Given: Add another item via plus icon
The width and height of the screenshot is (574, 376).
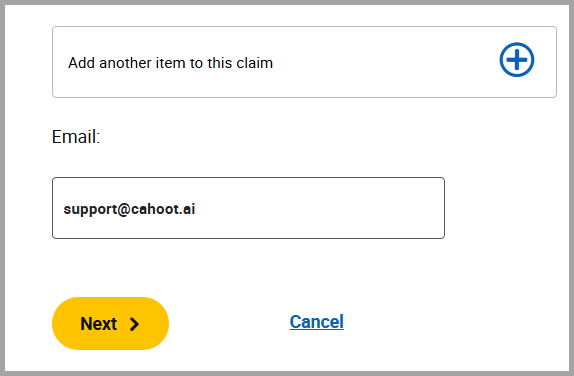Looking at the screenshot, I should point(517,60).
